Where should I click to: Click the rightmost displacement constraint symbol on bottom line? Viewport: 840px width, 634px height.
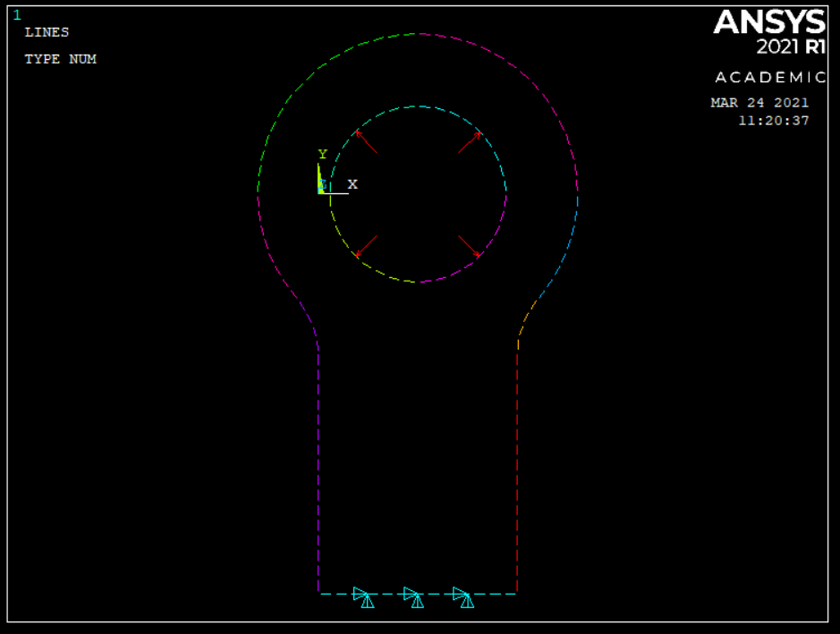463,597
